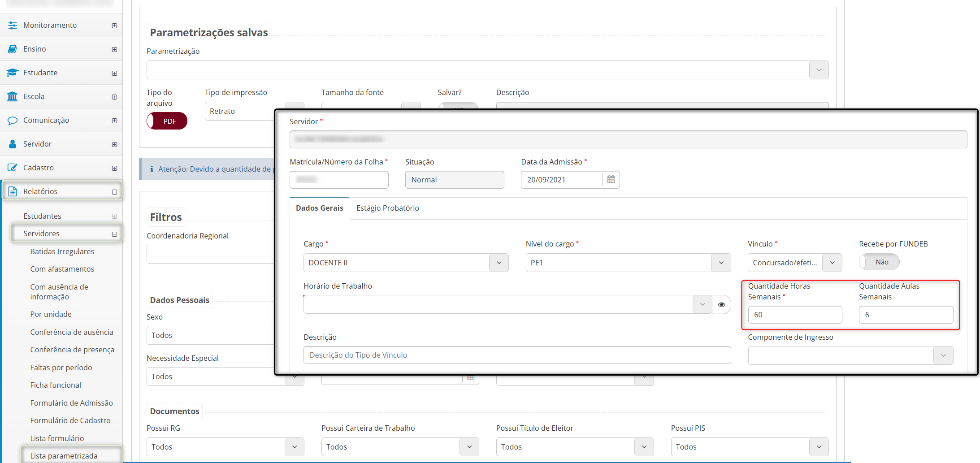The height and width of the screenshot is (463, 980).
Task: Expand the Comunicação menu plus icon
Action: tap(114, 121)
